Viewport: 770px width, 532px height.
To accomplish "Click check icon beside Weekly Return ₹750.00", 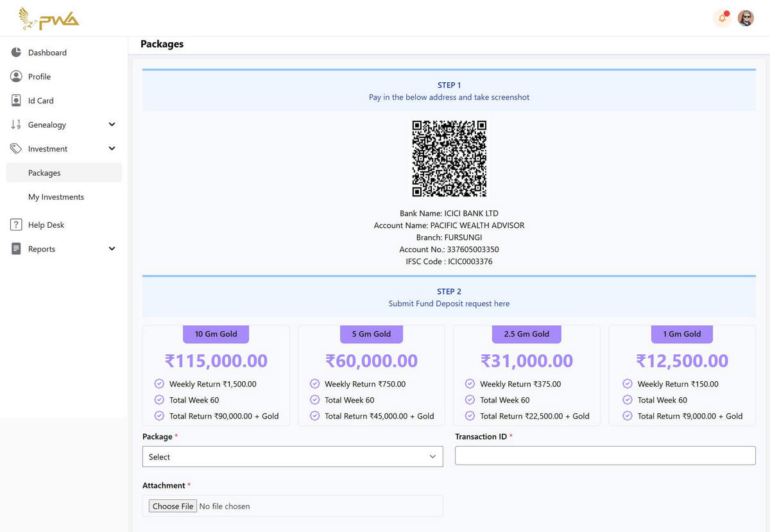I will click(314, 384).
